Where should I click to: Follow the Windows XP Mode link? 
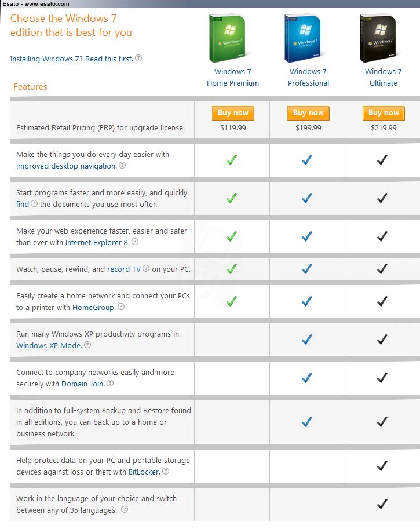tap(49, 345)
